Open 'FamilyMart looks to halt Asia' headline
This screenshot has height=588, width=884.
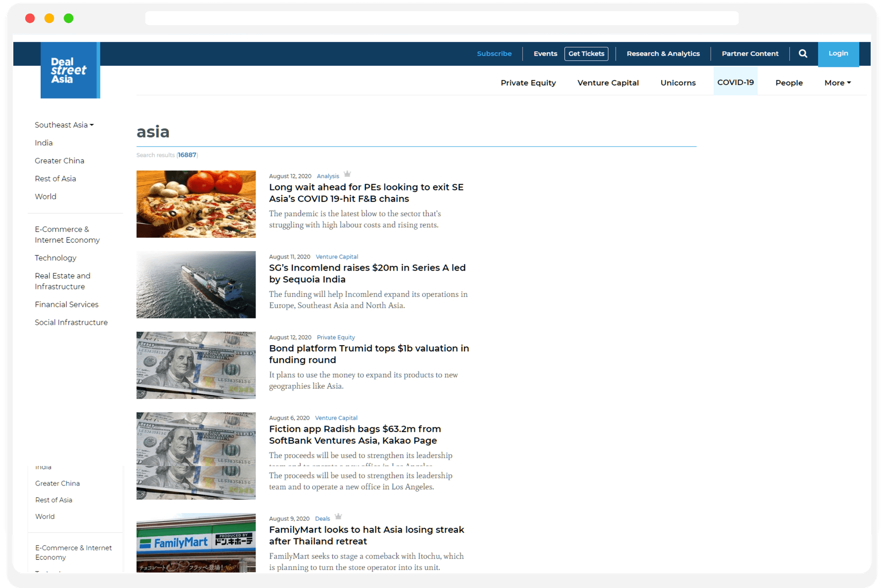coord(366,535)
